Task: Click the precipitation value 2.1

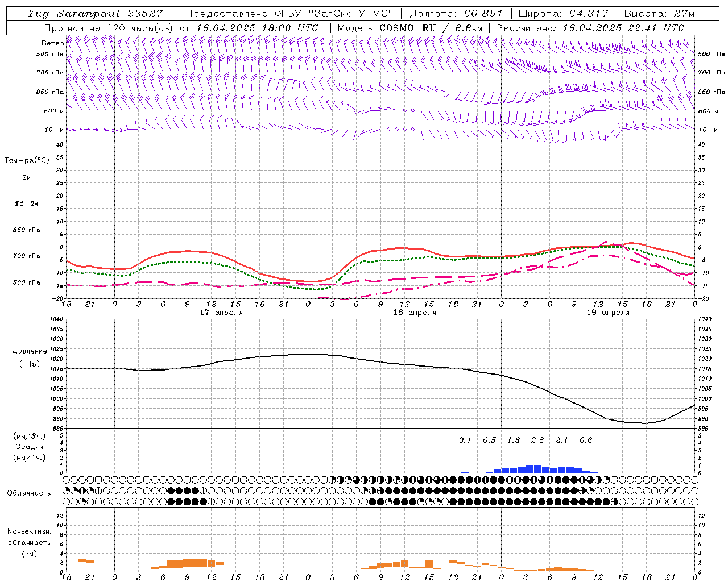Action: tap(562, 440)
